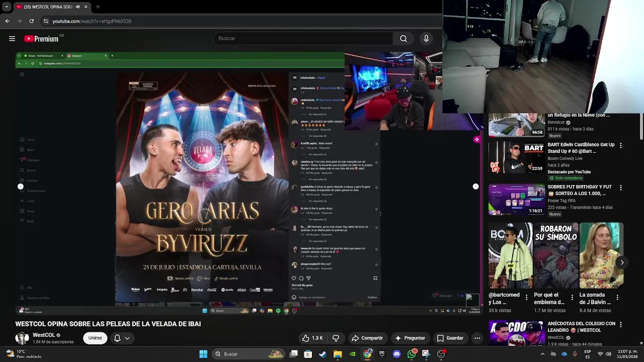This screenshot has height=362, width=644.
Task: Click the Preguntar ask button
Action: pyautogui.click(x=410, y=338)
